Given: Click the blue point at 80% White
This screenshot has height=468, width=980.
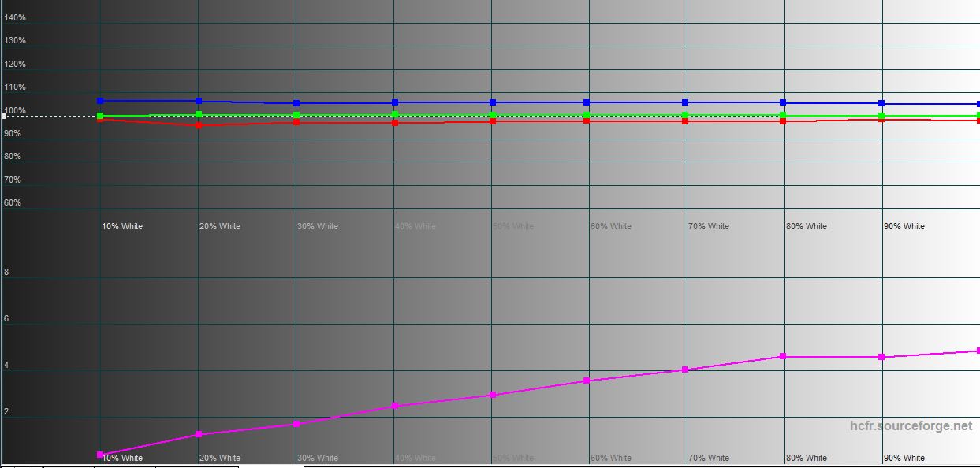Looking at the screenshot, I should click(x=783, y=102).
